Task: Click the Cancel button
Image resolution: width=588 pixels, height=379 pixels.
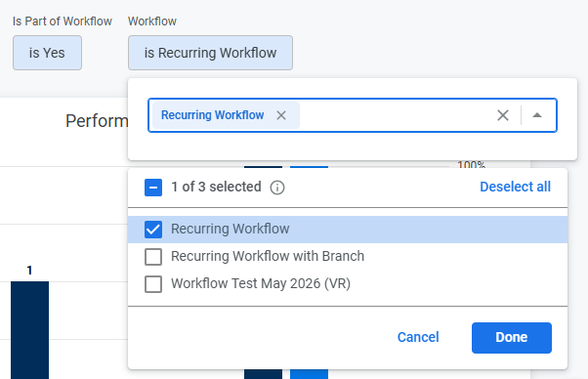Action: click(x=418, y=337)
